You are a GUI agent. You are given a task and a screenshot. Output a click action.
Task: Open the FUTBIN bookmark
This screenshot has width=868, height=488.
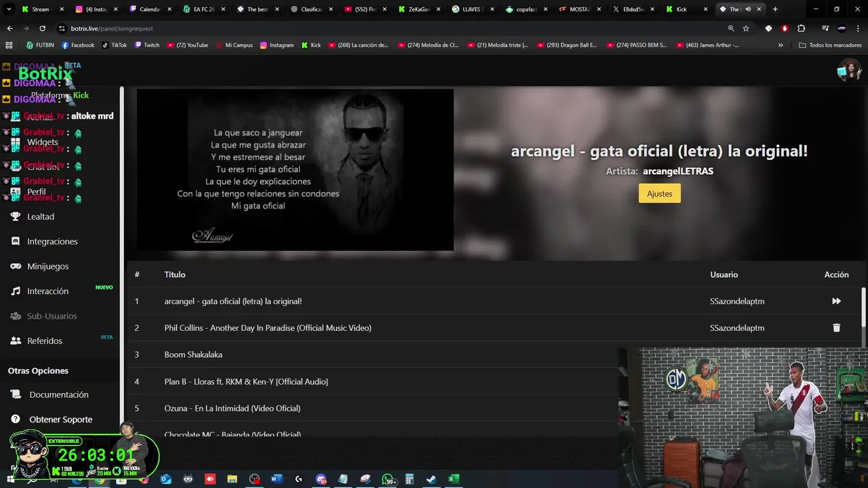tap(40, 45)
